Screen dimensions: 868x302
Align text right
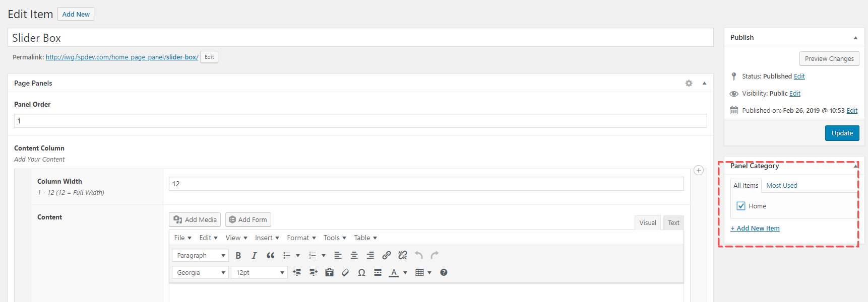click(370, 255)
